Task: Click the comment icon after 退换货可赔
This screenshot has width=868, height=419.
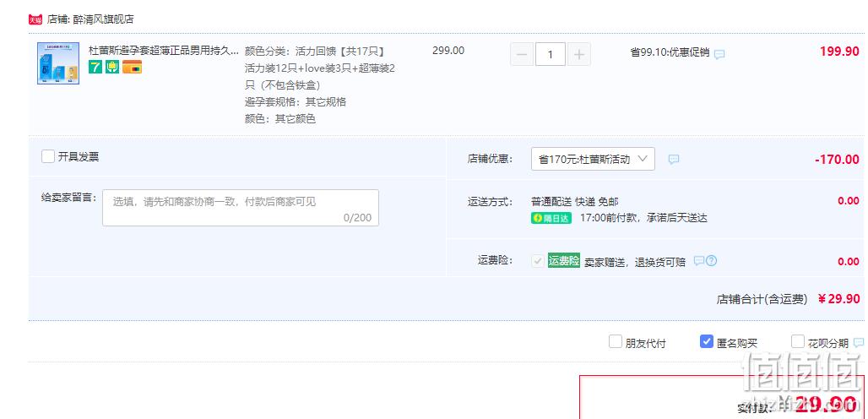Action: [699, 261]
